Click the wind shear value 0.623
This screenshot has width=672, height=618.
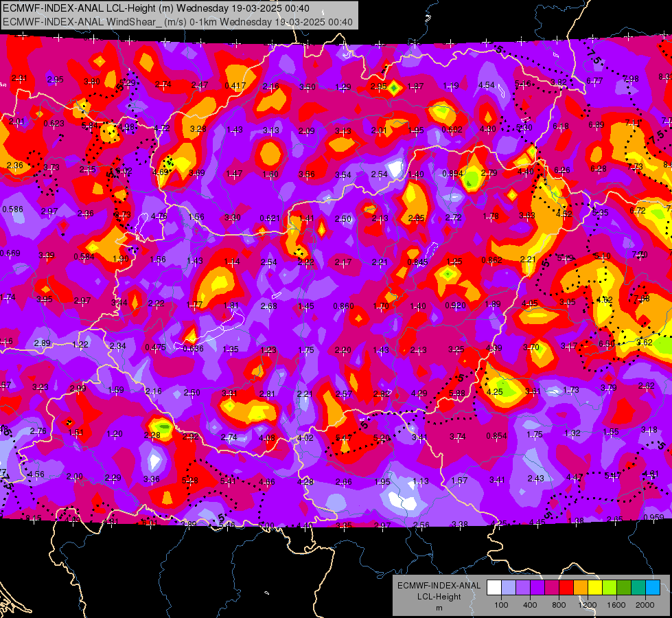click(54, 124)
